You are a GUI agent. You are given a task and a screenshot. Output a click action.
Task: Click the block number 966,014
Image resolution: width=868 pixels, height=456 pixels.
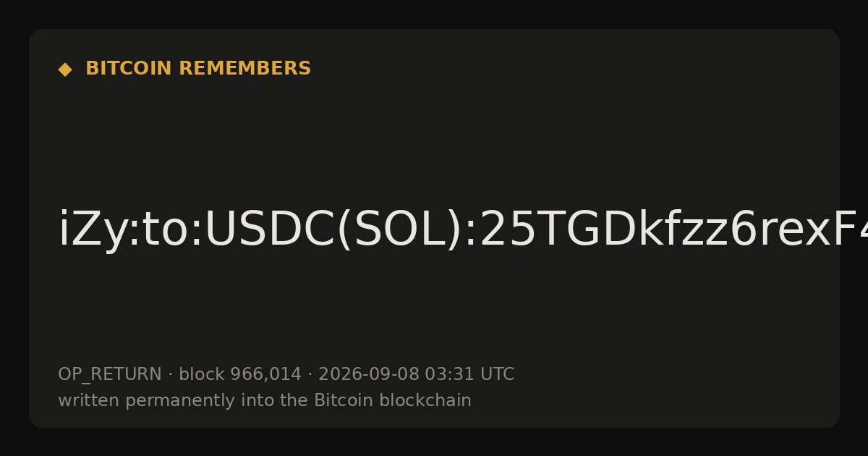coord(265,375)
